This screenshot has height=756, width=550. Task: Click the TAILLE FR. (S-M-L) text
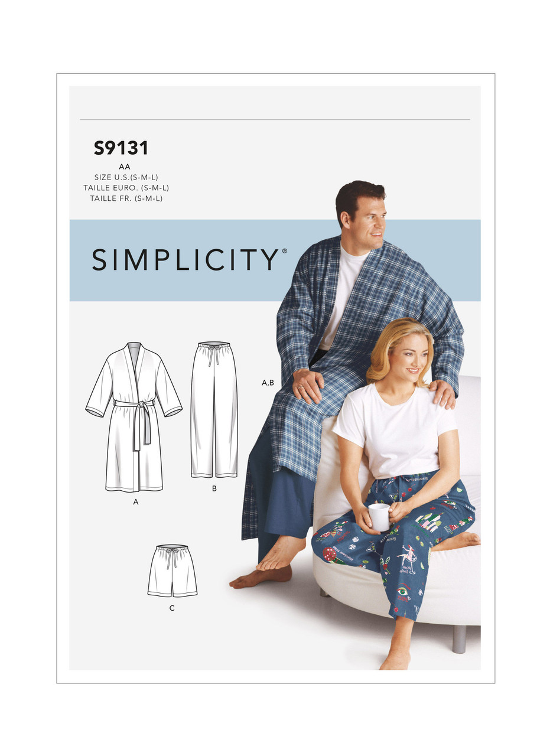pyautogui.click(x=126, y=198)
